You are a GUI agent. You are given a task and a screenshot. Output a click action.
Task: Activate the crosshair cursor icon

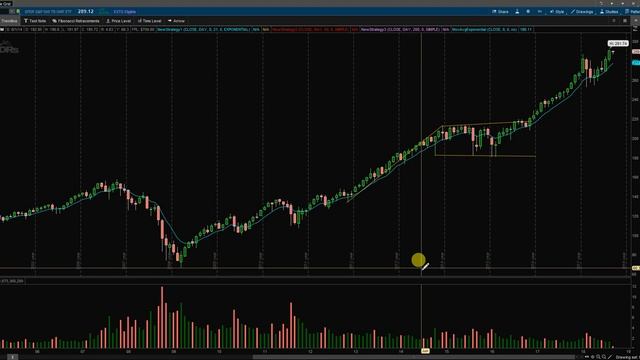click(593, 357)
